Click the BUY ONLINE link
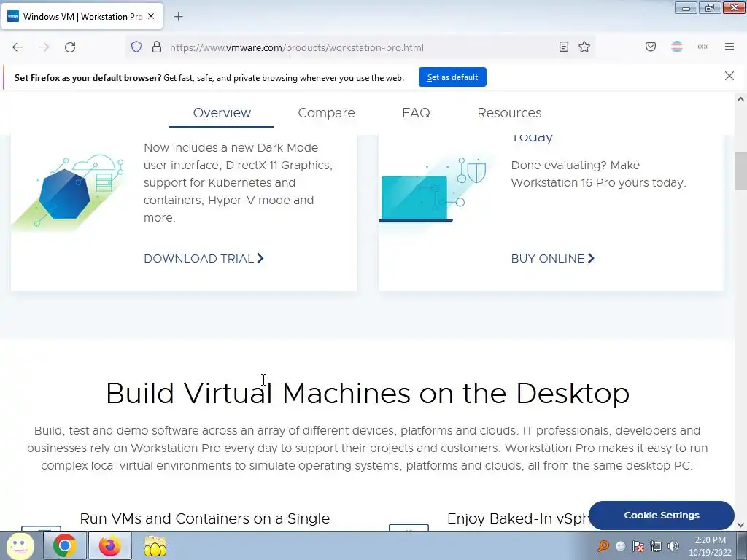747x560 pixels. [553, 259]
